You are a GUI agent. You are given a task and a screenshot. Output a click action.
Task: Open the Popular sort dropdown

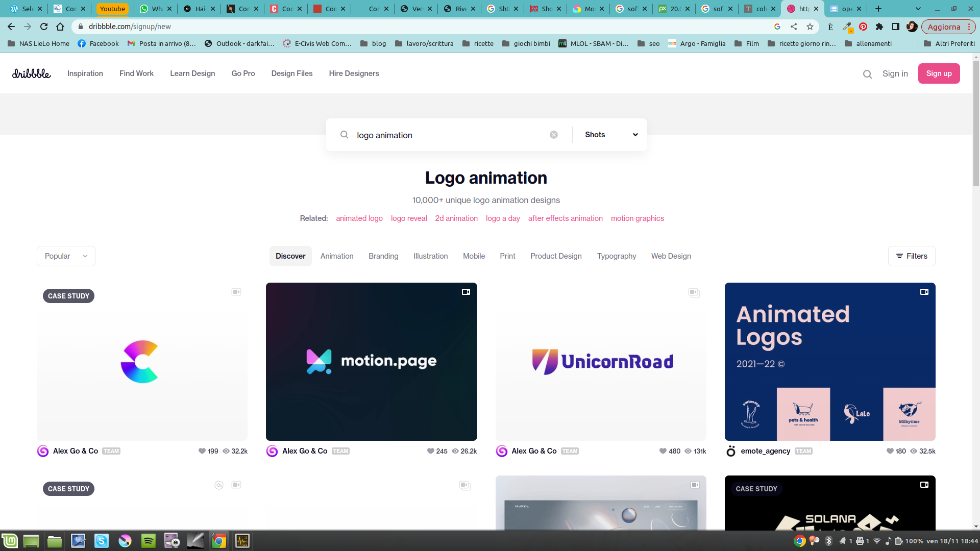66,256
